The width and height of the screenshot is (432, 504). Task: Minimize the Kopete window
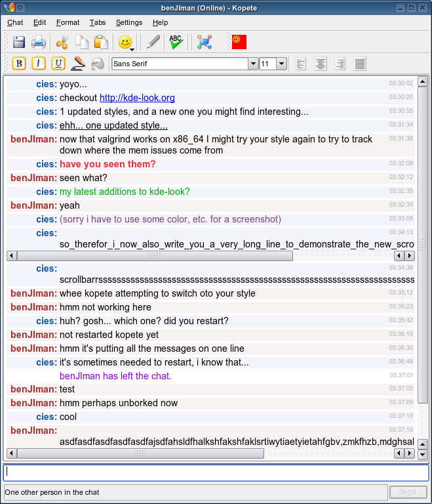click(x=400, y=8)
